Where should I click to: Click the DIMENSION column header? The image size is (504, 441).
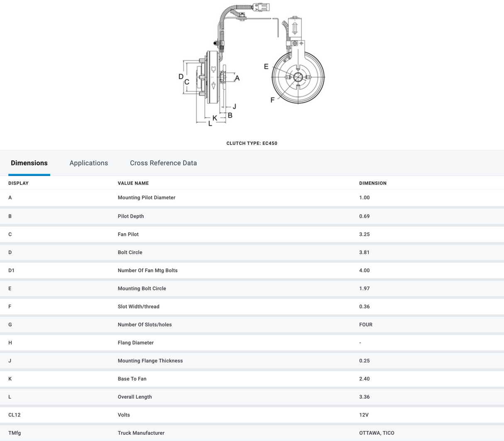(x=373, y=183)
